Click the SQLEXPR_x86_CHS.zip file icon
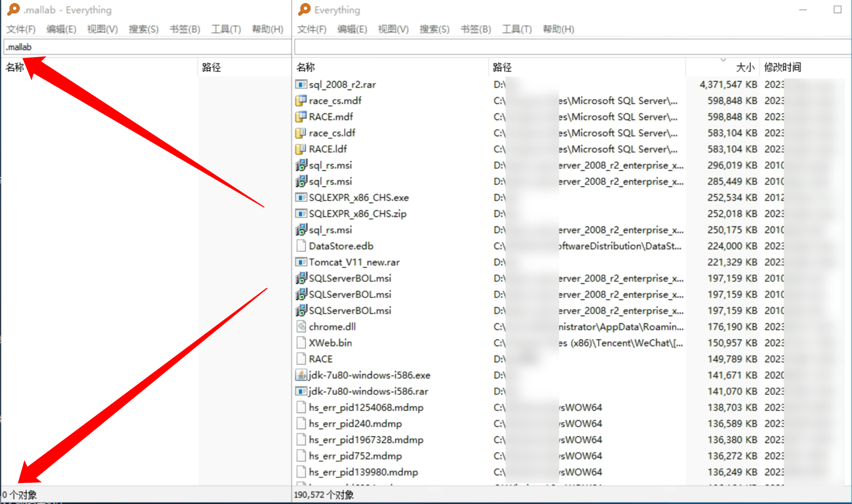This screenshot has width=852, height=504. click(301, 213)
